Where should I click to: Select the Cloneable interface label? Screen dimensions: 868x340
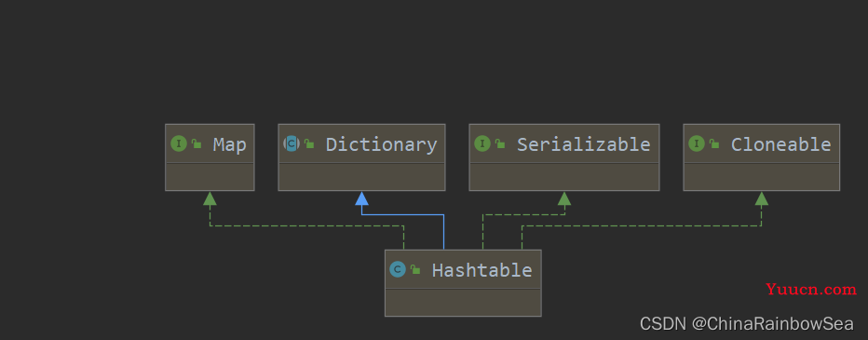point(781,144)
